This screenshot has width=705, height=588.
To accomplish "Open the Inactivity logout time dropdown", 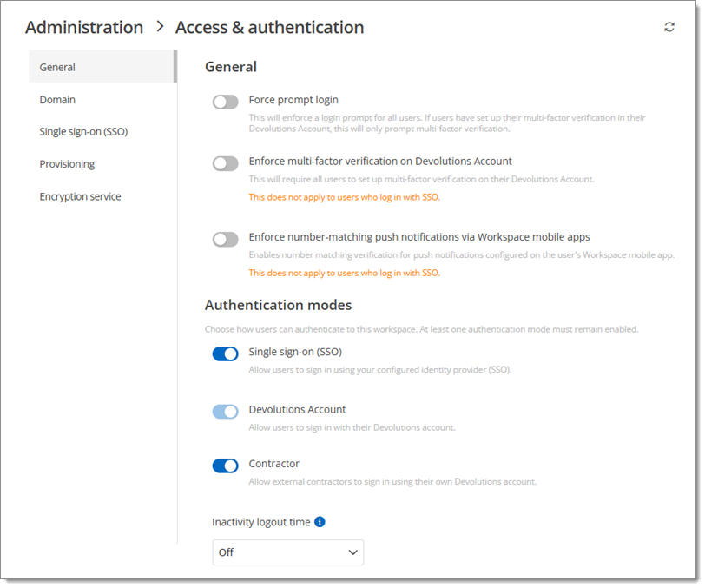I will click(287, 552).
